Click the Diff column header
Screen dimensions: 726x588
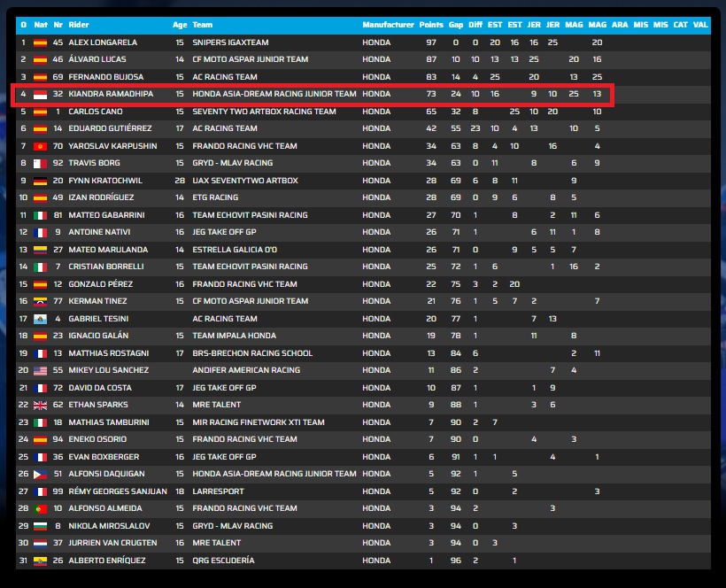point(475,25)
